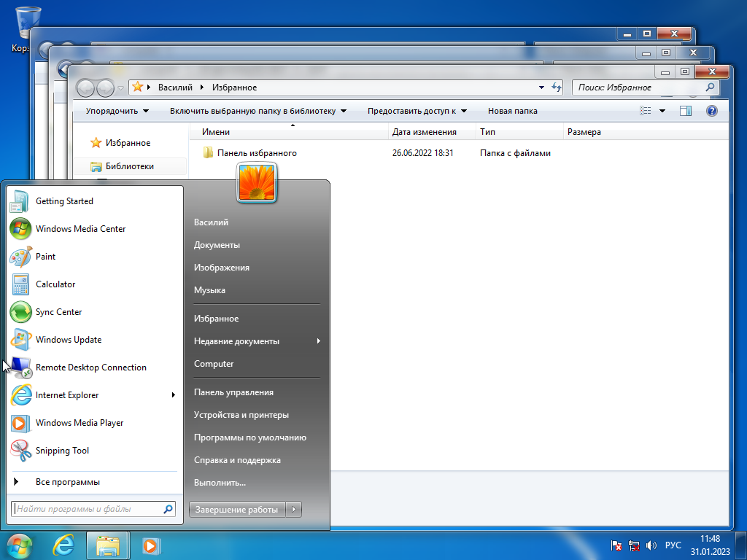Click the network tray icon
This screenshot has height=560, width=747.
click(x=634, y=545)
